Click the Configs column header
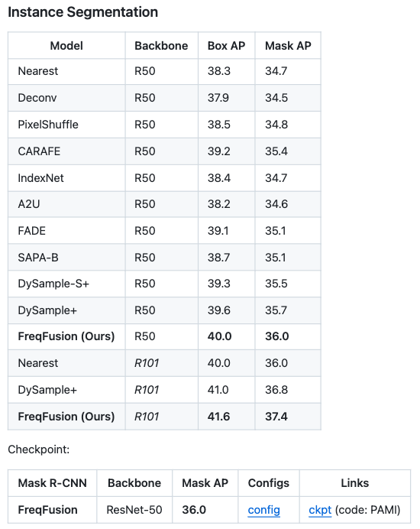The width and height of the screenshot is (420, 529). (269, 483)
